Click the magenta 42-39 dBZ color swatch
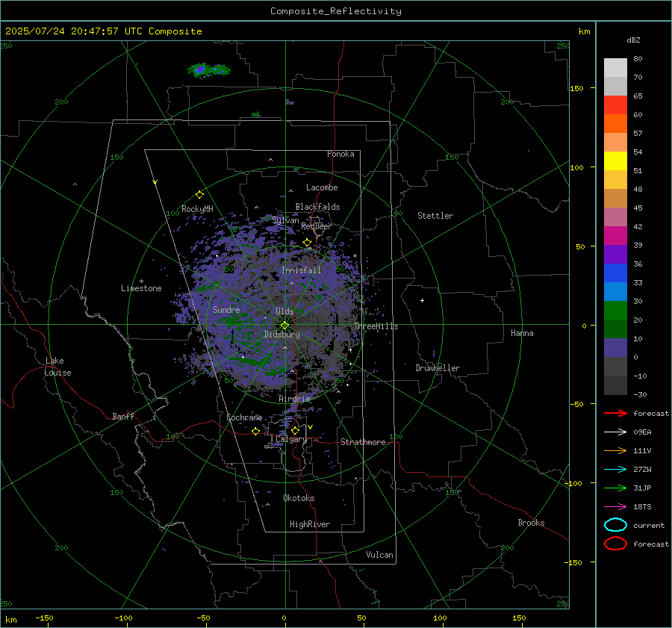Screen dimensions: 672x628 (615, 236)
